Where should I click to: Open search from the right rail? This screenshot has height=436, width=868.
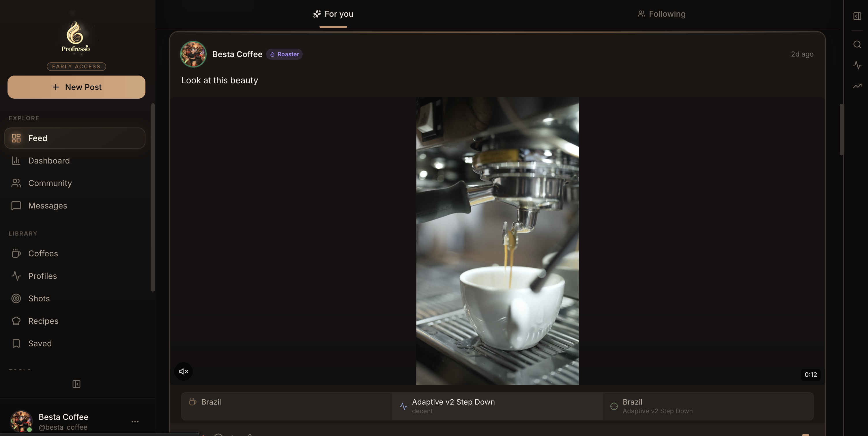(857, 44)
